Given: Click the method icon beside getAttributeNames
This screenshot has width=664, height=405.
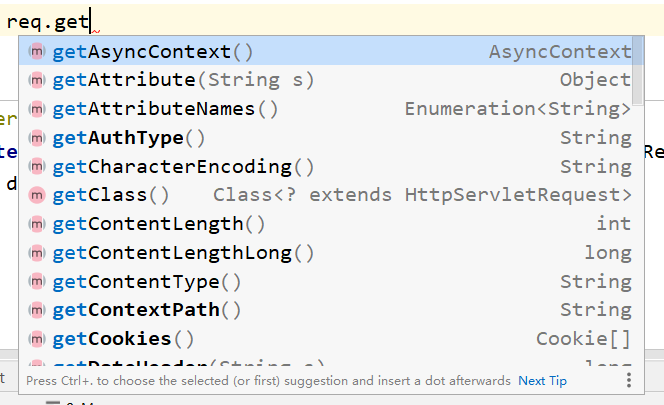Looking at the screenshot, I should pyautogui.click(x=37, y=109).
